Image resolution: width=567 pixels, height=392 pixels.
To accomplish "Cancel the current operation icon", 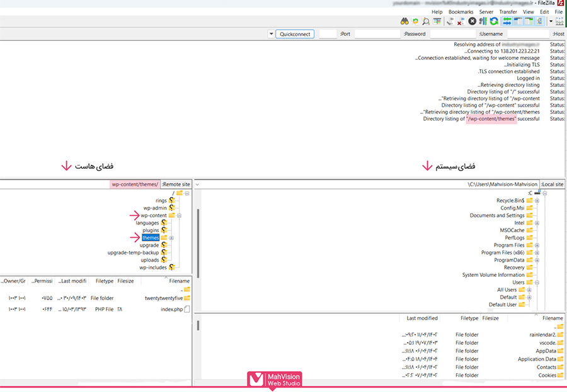I will (x=472, y=21).
